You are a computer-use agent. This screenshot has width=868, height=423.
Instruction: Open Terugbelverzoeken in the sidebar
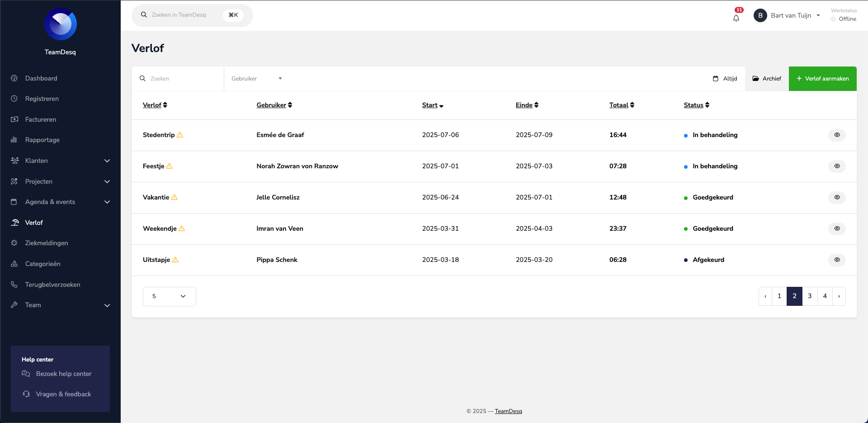(52, 285)
